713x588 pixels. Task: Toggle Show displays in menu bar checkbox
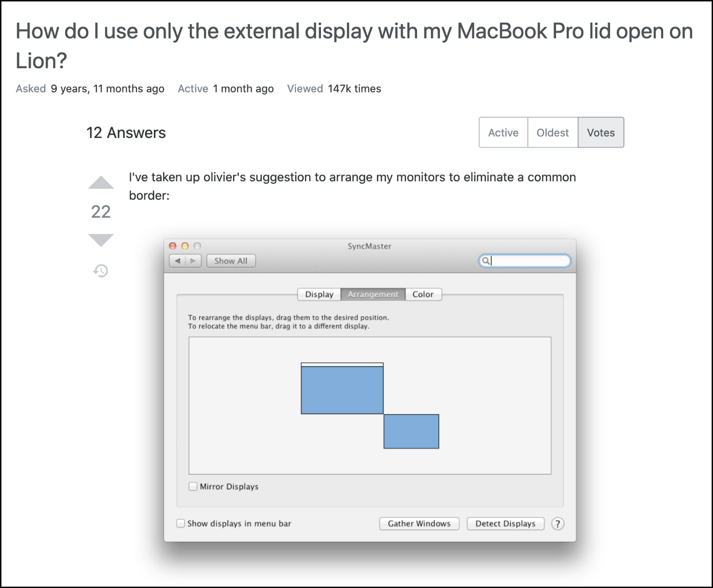click(x=181, y=523)
